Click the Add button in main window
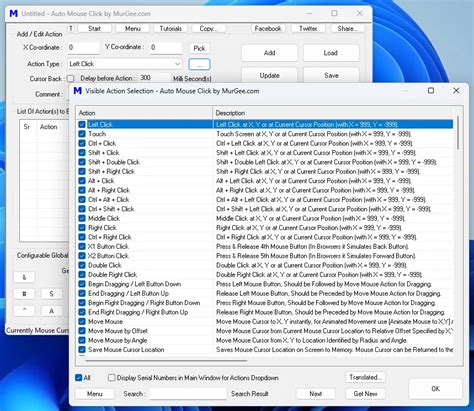The height and width of the screenshot is (411, 474). (269, 53)
